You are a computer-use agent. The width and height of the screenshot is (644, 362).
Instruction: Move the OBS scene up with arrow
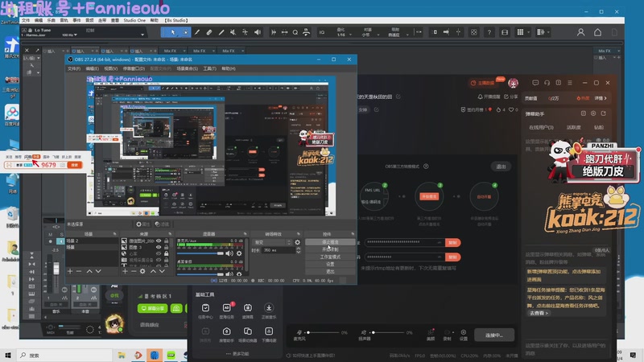click(89, 271)
